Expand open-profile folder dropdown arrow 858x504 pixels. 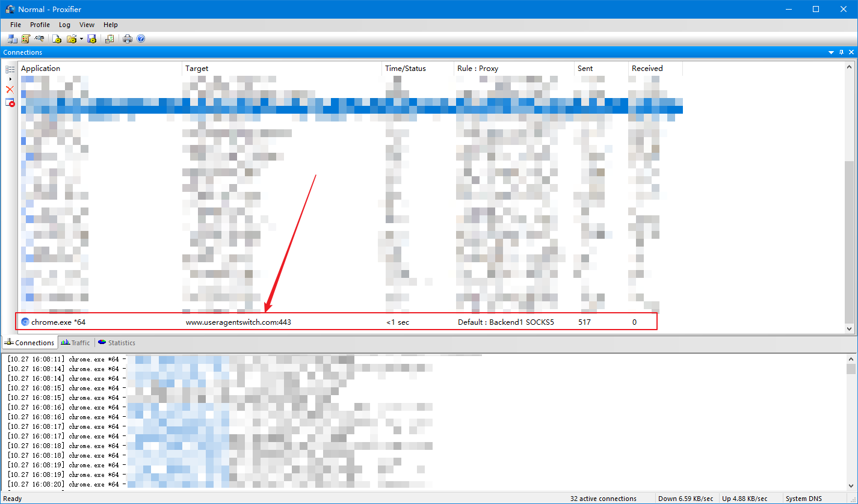[x=81, y=39]
